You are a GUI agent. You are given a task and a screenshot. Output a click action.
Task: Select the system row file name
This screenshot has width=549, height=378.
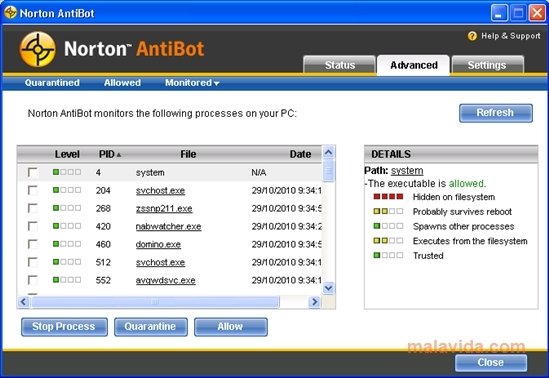[x=150, y=172]
